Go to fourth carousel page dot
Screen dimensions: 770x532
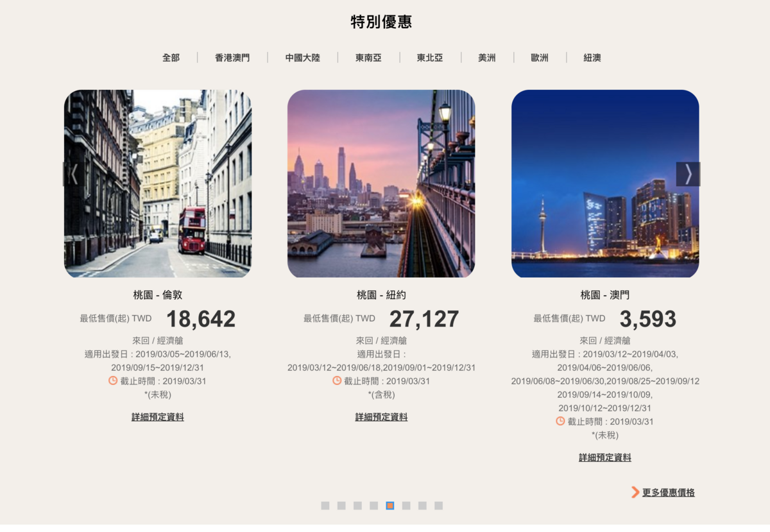pyautogui.click(x=374, y=506)
